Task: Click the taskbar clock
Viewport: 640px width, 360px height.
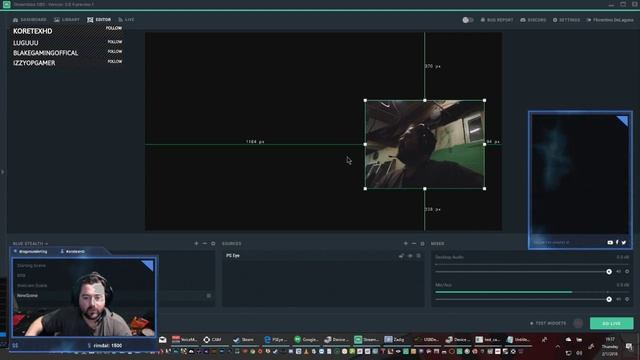Action: (x=610, y=347)
